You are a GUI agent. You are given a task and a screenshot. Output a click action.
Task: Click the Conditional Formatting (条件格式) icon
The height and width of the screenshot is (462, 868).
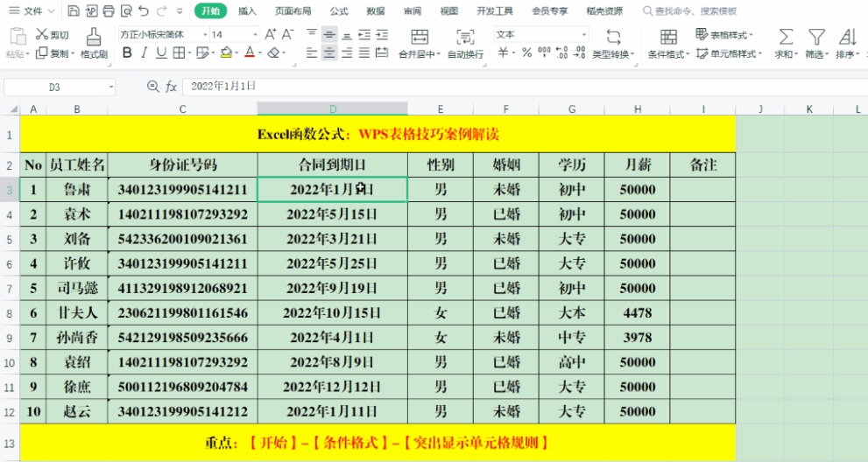pyautogui.click(x=669, y=43)
